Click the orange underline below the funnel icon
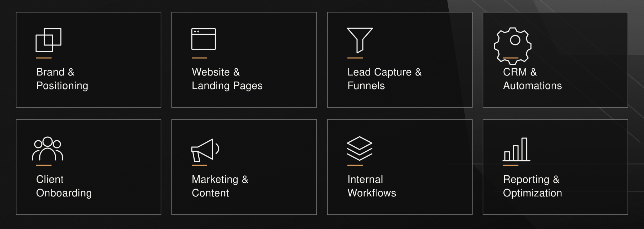The width and height of the screenshot is (644, 229). 355,58
